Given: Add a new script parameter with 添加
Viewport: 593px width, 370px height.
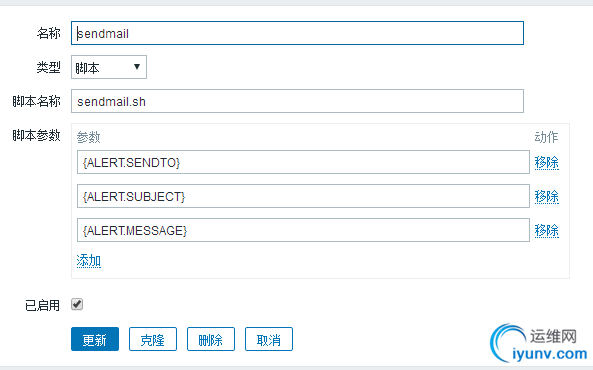Looking at the screenshot, I should pyautogui.click(x=88, y=261).
